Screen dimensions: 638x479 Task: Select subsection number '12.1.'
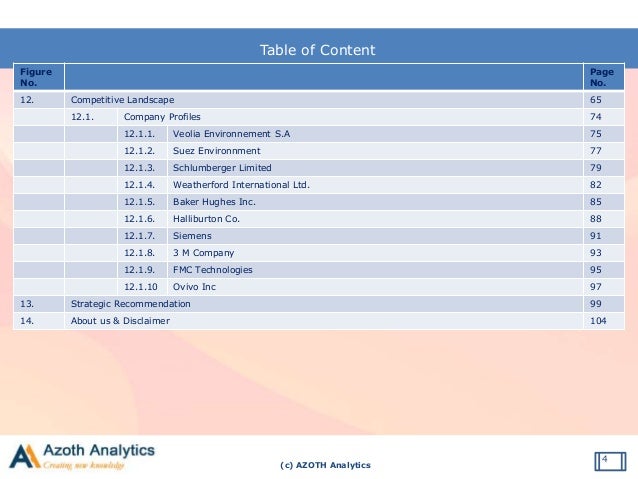(x=82, y=117)
